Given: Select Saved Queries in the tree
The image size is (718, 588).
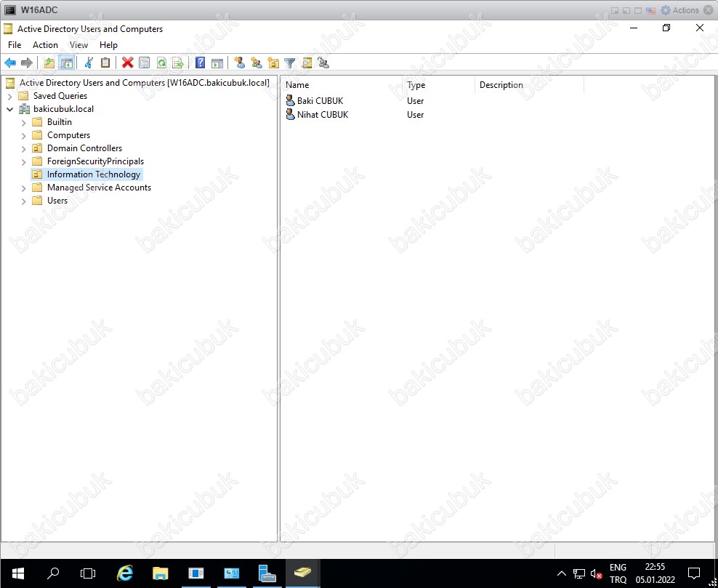Looking at the screenshot, I should tap(60, 96).
